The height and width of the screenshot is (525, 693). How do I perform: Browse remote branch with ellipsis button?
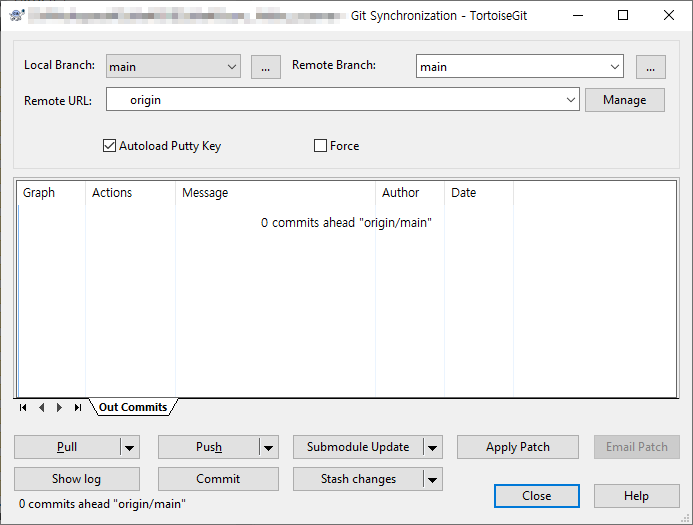click(x=651, y=67)
